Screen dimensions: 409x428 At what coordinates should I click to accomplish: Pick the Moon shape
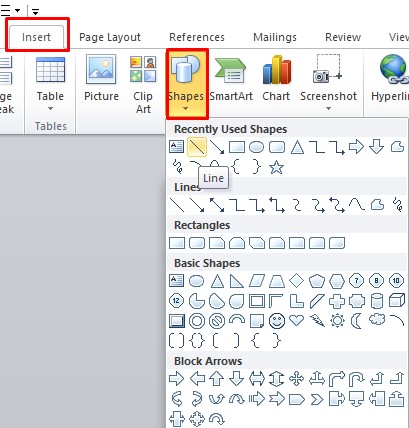tap(357, 321)
